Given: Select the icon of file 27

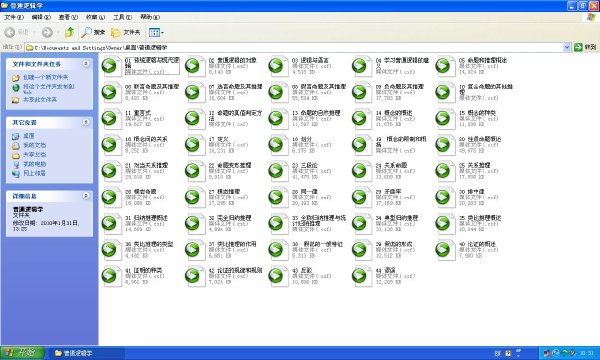Looking at the screenshot, I should pyautogui.click(x=194, y=197).
